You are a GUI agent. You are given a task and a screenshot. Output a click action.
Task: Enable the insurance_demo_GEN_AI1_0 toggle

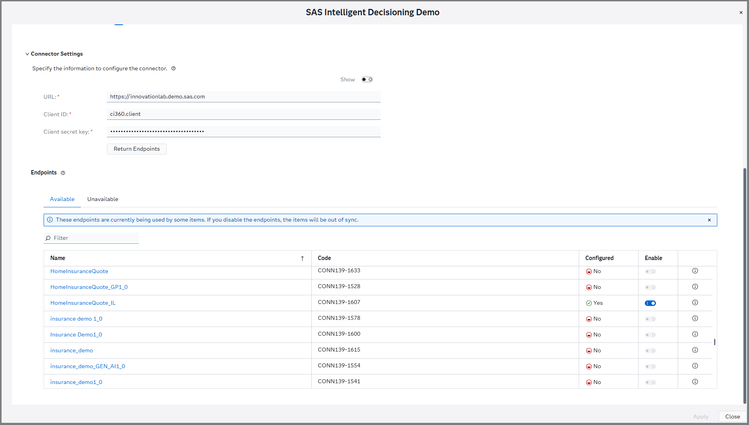(650, 366)
